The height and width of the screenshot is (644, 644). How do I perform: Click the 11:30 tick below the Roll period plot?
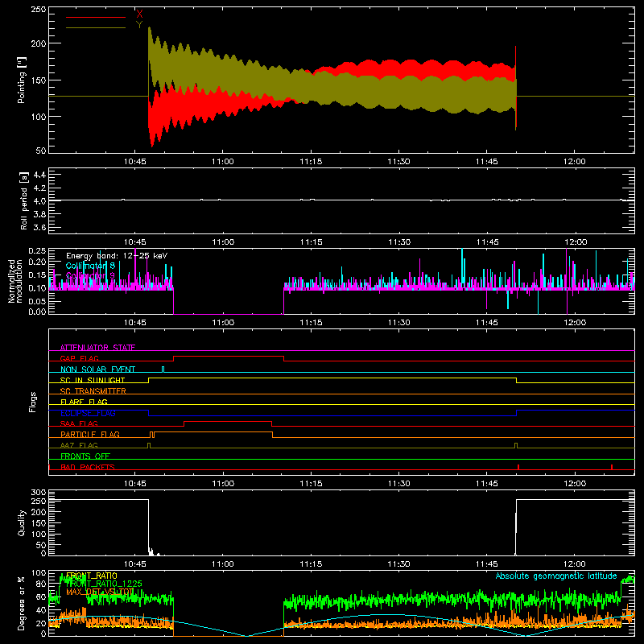pyautogui.click(x=398, y=242)
